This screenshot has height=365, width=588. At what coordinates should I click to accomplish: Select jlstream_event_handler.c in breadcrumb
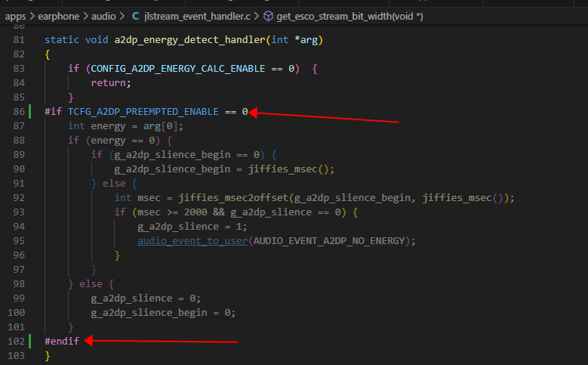click(x=197, y=17)
